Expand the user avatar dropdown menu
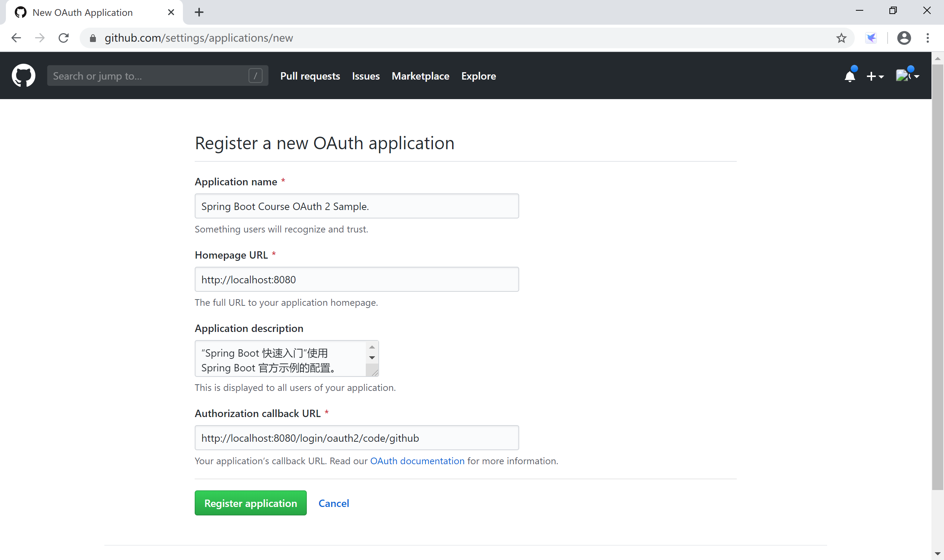This screenshot has width=944, height=560. click(907, 76)
